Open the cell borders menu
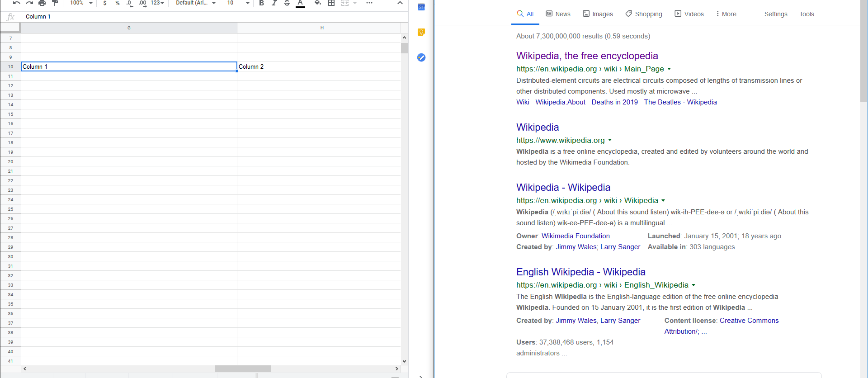The width and height of the screenshot is (868, 378). (x=331, y=3)
